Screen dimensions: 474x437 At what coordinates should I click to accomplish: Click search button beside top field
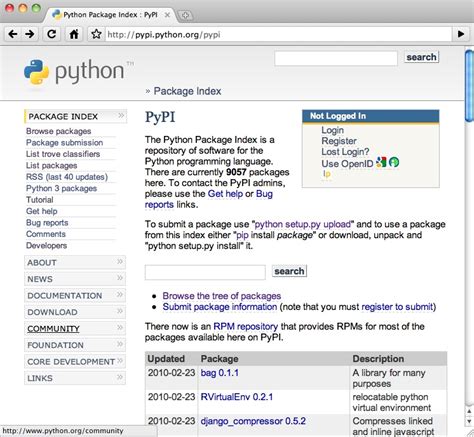(421, 57)
